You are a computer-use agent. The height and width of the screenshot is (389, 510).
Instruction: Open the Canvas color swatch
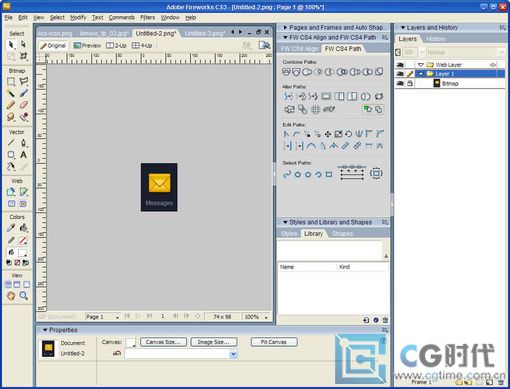(x=130, y=342)
